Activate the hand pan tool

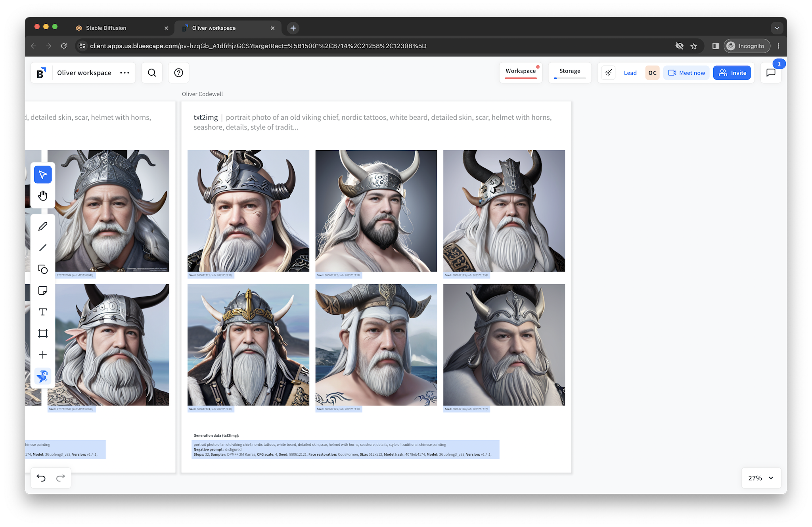point(43,196)
